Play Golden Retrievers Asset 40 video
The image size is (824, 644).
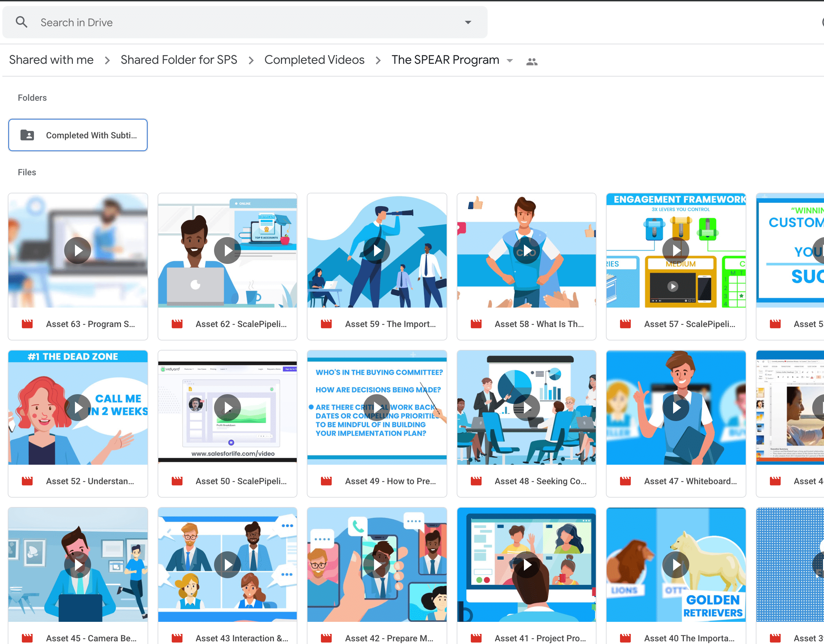click(x=676, y=564)
